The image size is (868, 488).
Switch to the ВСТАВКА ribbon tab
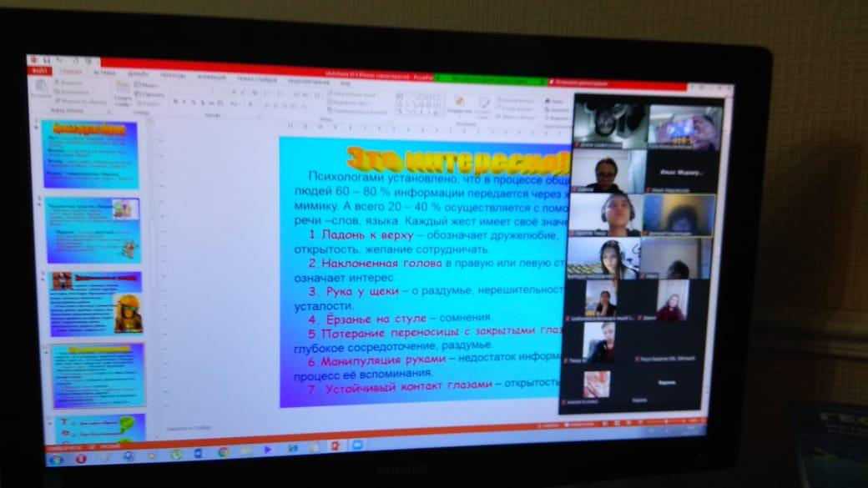tap(104, 73)
